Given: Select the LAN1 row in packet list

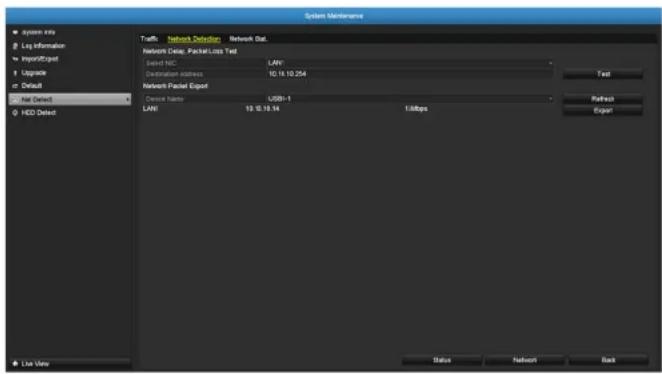Looking at the screenshot, I should coord(346,109).
